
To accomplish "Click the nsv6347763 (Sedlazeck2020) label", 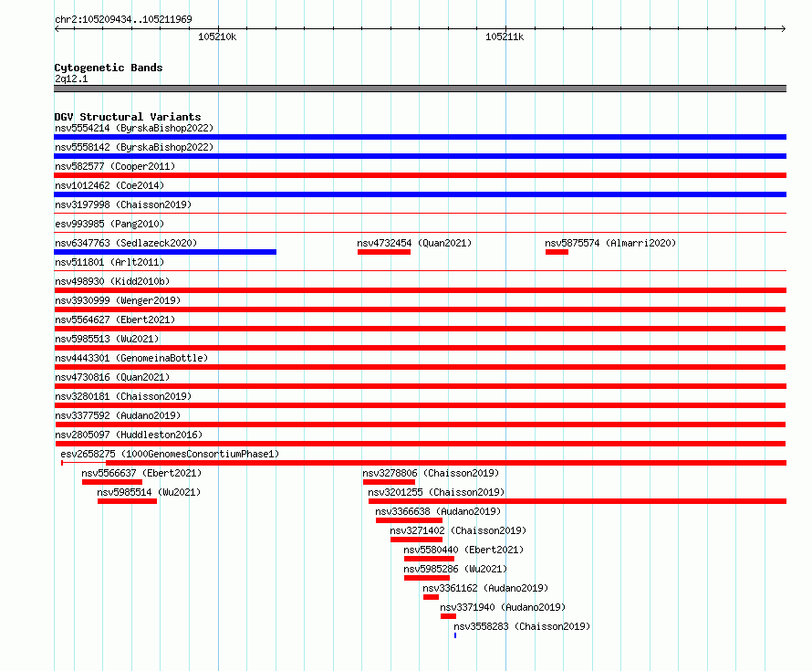I will point(126,243).
